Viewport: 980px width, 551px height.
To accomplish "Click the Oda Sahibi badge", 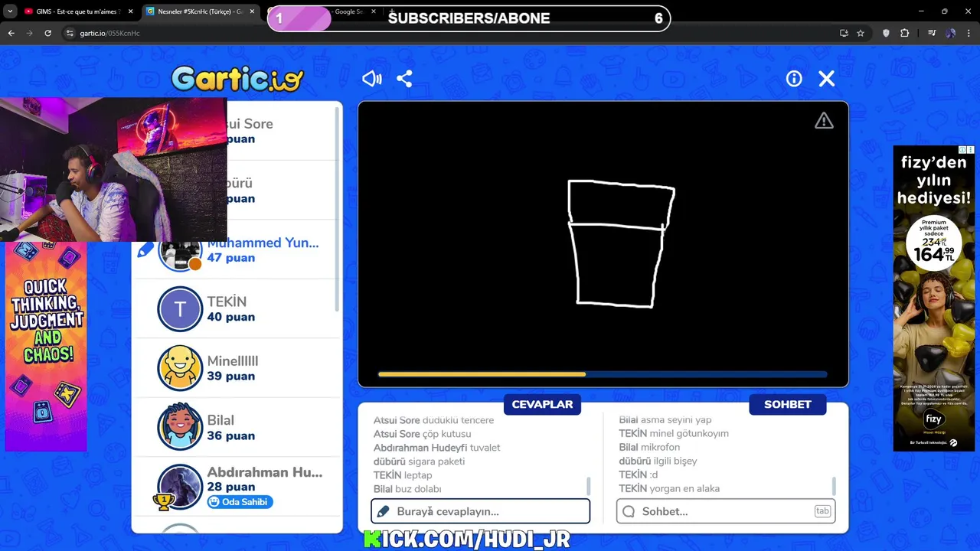I will [240, 502].
